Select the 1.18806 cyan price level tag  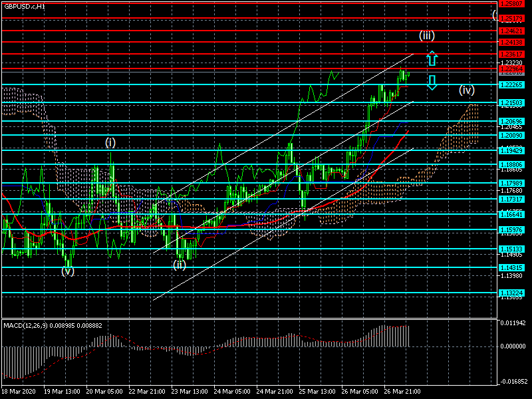(511, 164)
